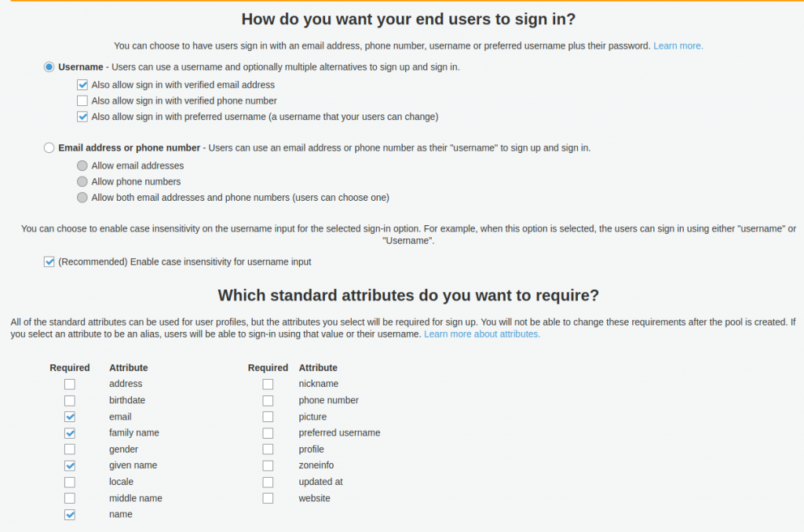Viewport: 804px width, 532px height.
Task: Uncheck sign in with preferred username
Action: [82, 116]
